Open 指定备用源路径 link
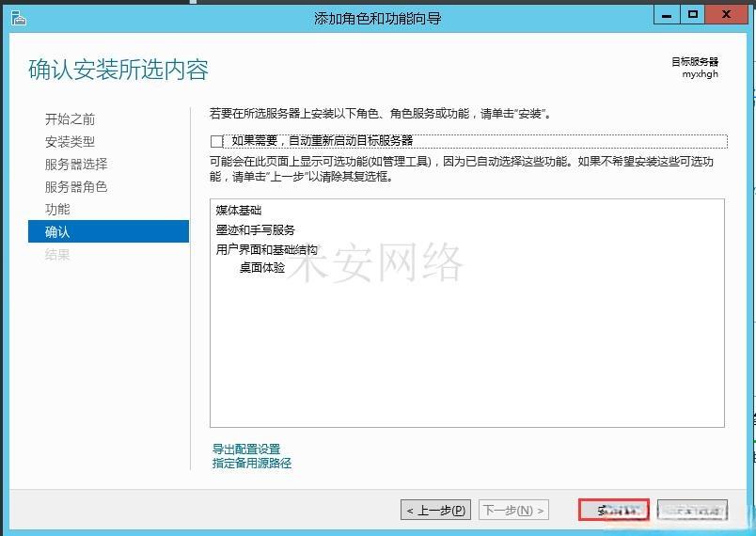Viewport: 756px width, 536px height. (x=252, y=464)
